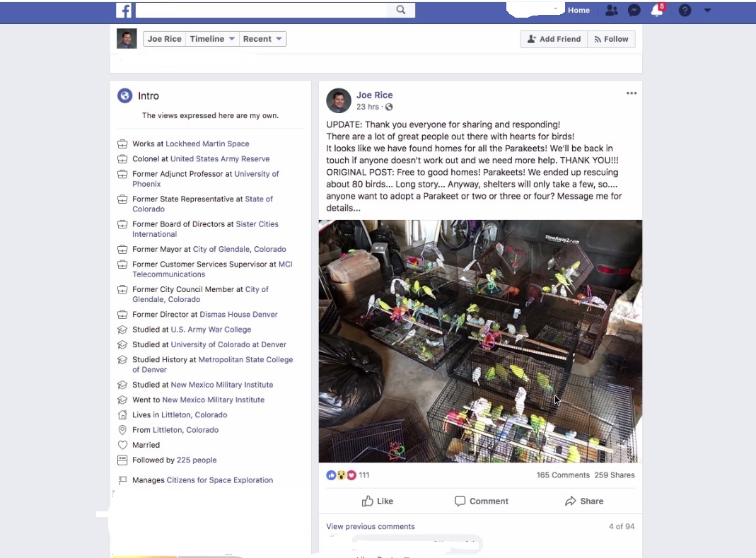The height and width of the screenshot is (558, 756).
Task: Open the Help question mark icon
Action: (x=685, y=11)
